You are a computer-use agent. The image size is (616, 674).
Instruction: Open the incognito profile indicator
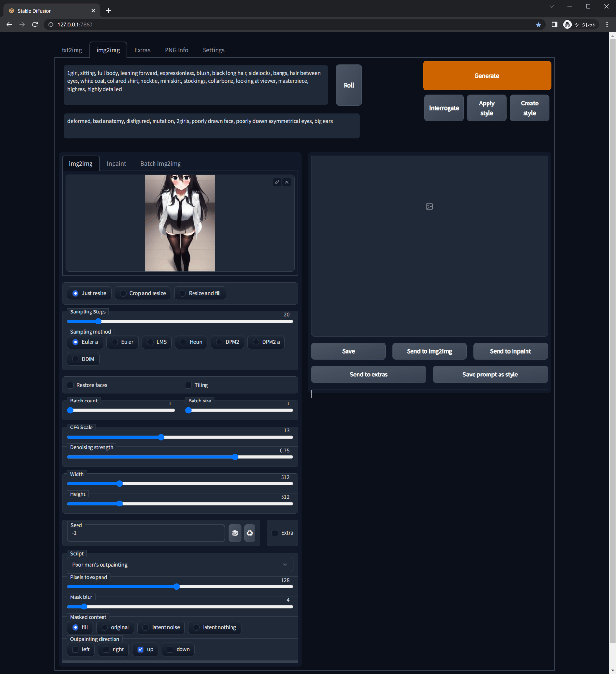tap(580, 25)
